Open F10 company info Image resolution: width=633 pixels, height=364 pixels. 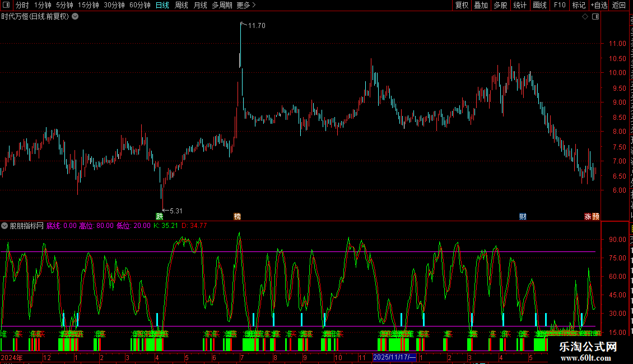(x=560, y=5)
